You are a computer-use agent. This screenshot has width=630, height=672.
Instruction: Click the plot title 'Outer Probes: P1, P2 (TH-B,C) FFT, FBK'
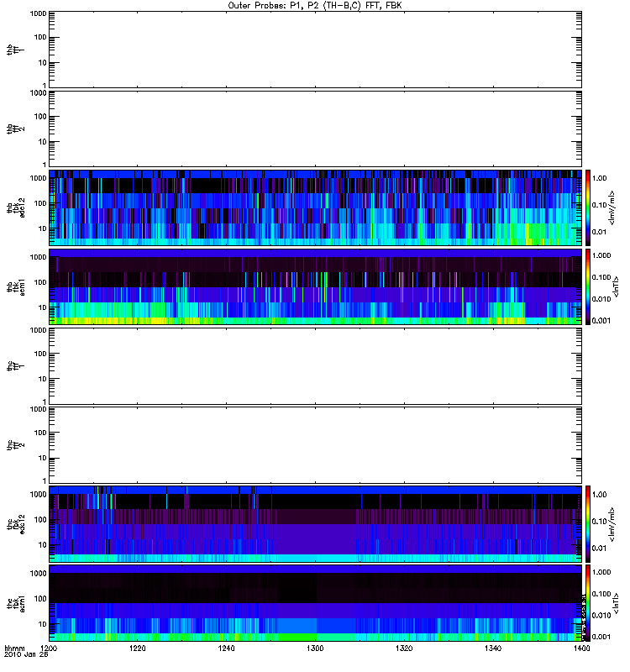pos(315,6)
